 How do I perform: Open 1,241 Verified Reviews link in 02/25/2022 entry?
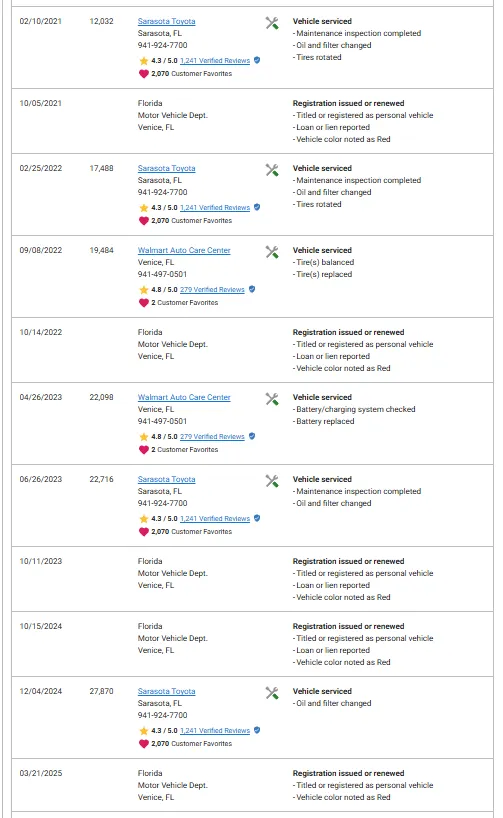click(x=215, y=208)
